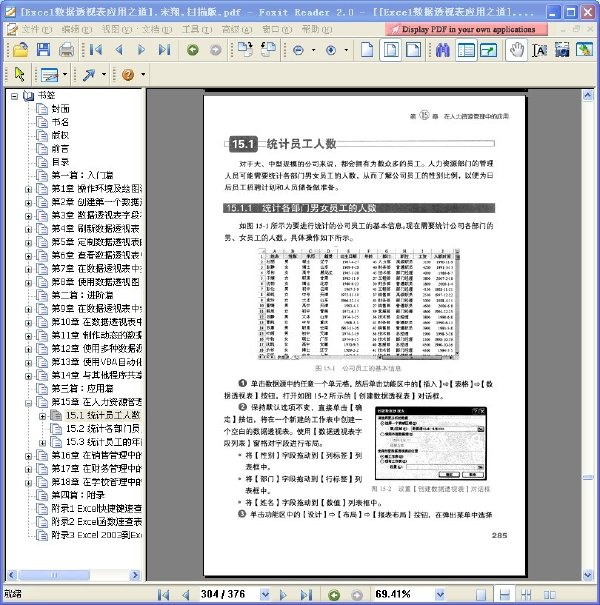This screenshot has width=600, height=605.
Task: Click the Snapshot camera icon
Action: [x=562, y=50]
